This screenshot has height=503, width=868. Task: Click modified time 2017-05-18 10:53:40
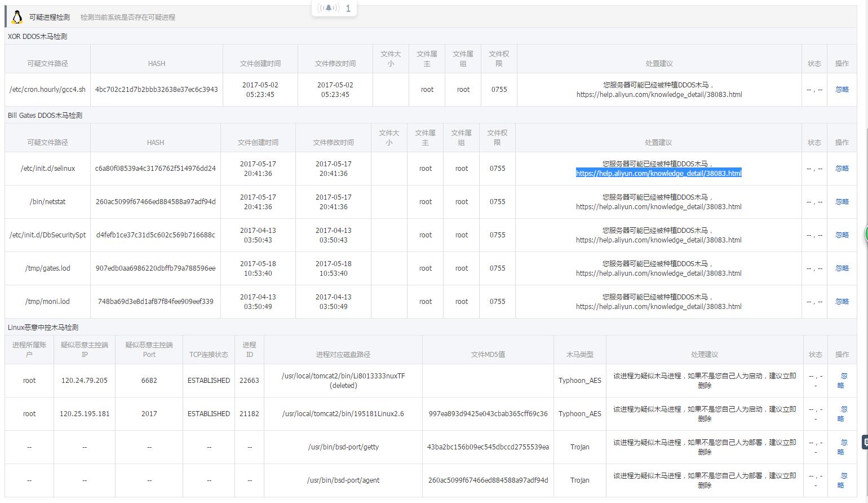click(x=333, y=268)
